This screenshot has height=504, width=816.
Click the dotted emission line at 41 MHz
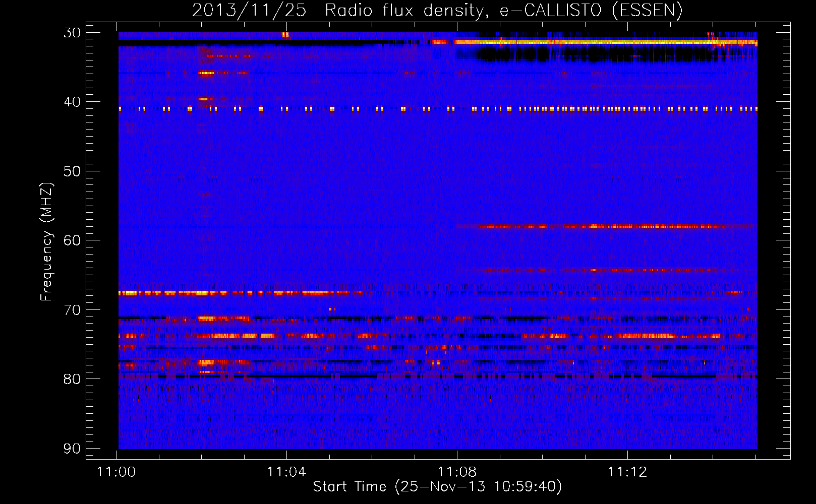point(438,108)
